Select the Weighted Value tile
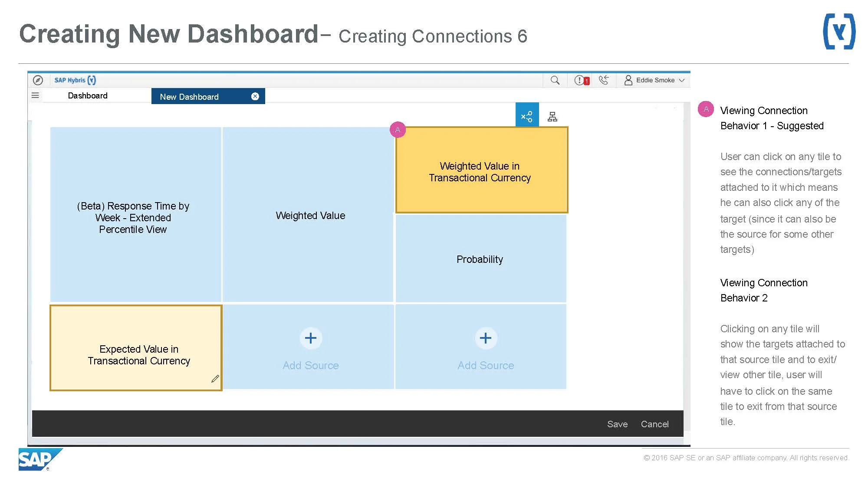Viewport: 868px width, 488px height. (x=308, y=214)
